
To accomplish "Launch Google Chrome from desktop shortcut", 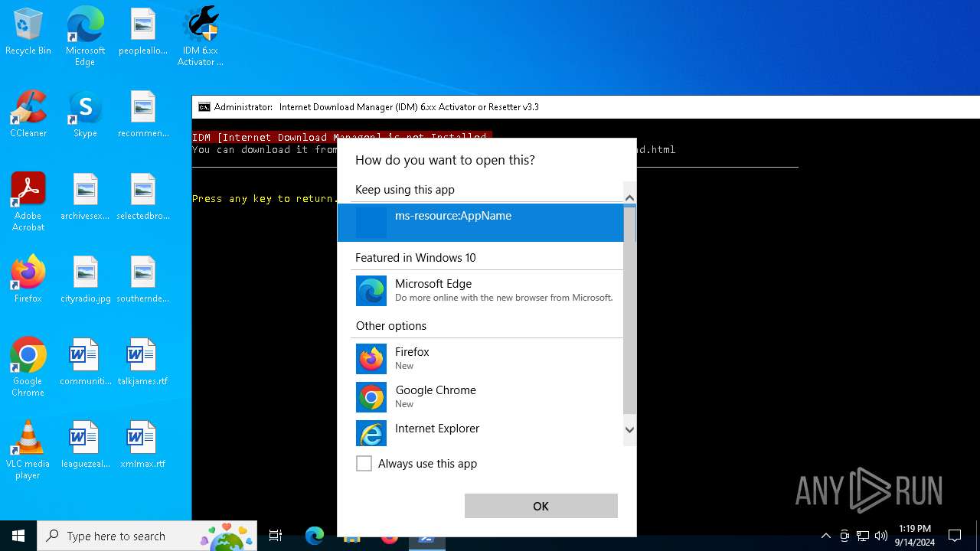I will [x=28, y=367].
